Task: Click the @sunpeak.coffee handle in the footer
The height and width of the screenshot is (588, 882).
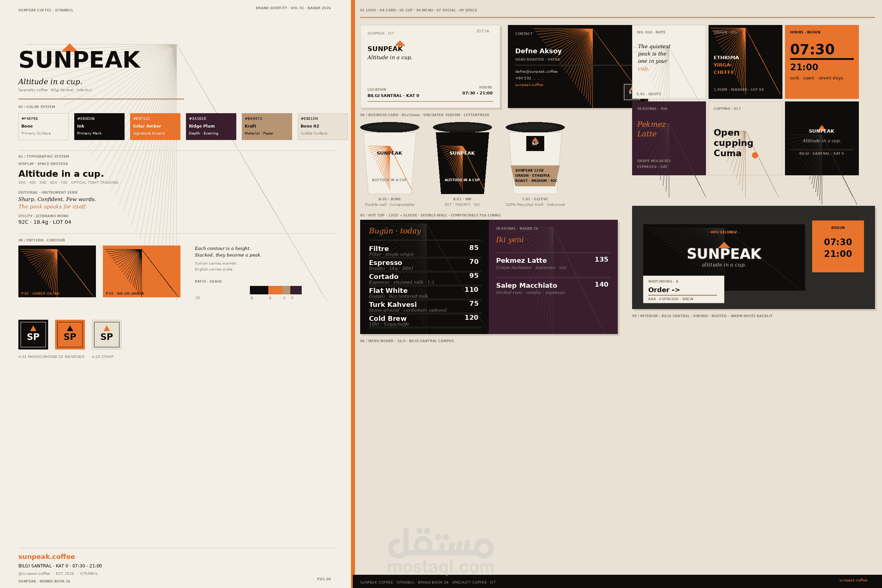Action: [x=34, y=573]
